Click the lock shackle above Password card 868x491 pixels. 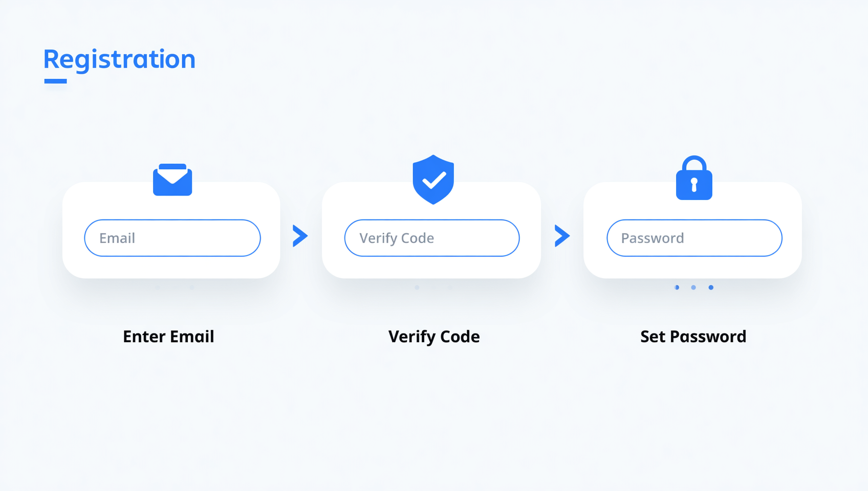(x=694, y=164)
